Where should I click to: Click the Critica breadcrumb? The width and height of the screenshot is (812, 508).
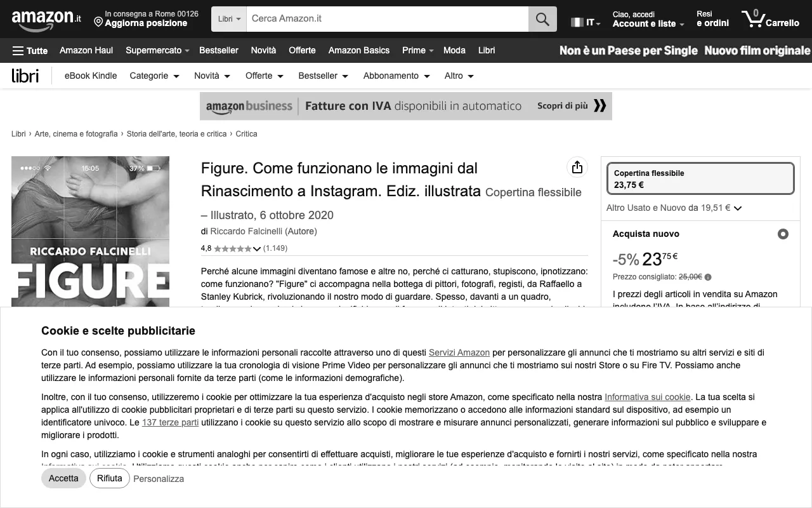pos(246,134)
